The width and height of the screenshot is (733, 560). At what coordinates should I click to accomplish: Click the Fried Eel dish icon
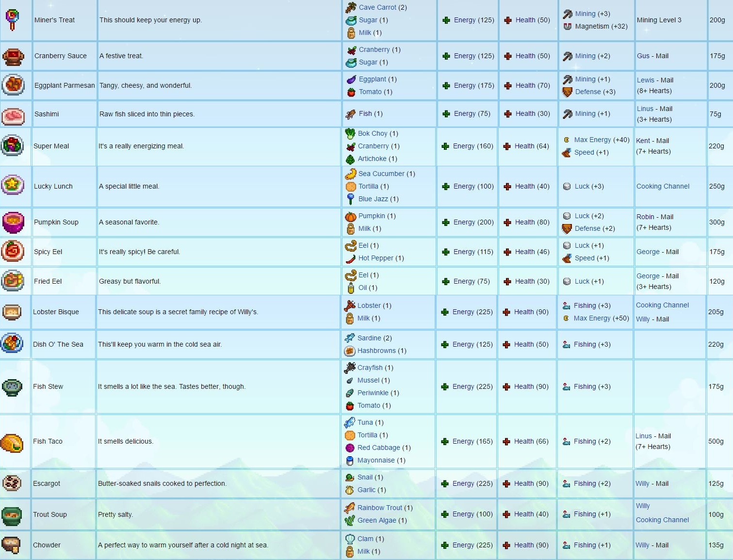coord(13,281)
